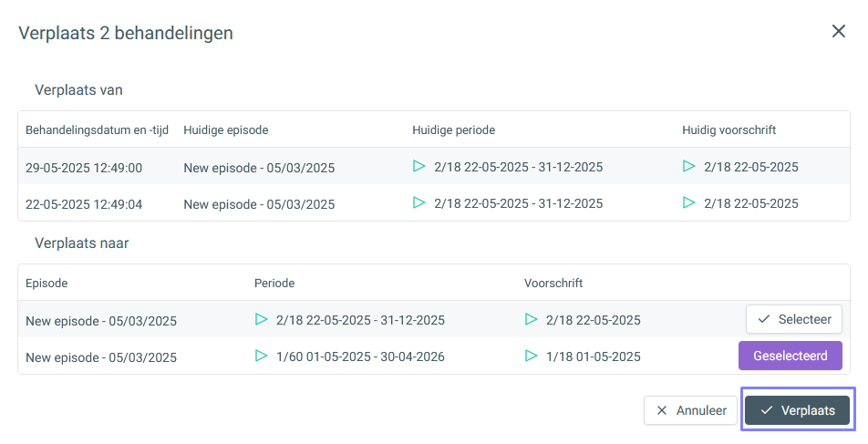Click the Verplaats confirm button
The height and width of the screenshot is (444, 868).
click(x=797, y=410)
